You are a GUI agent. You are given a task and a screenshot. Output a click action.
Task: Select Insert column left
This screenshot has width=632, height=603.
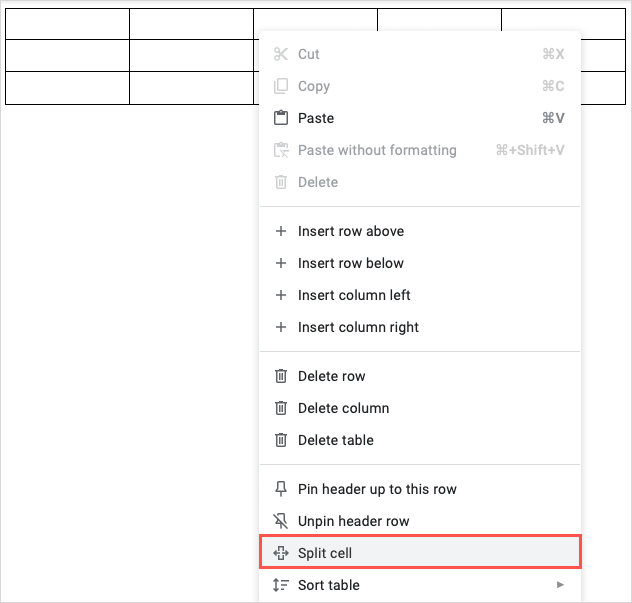pyautogui.click(x=354, y=295)
